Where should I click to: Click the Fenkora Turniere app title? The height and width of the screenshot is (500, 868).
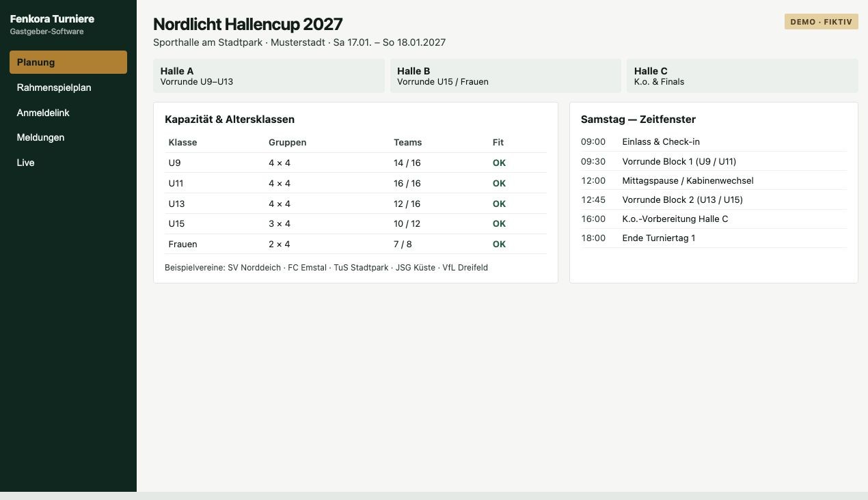point(52,18)
